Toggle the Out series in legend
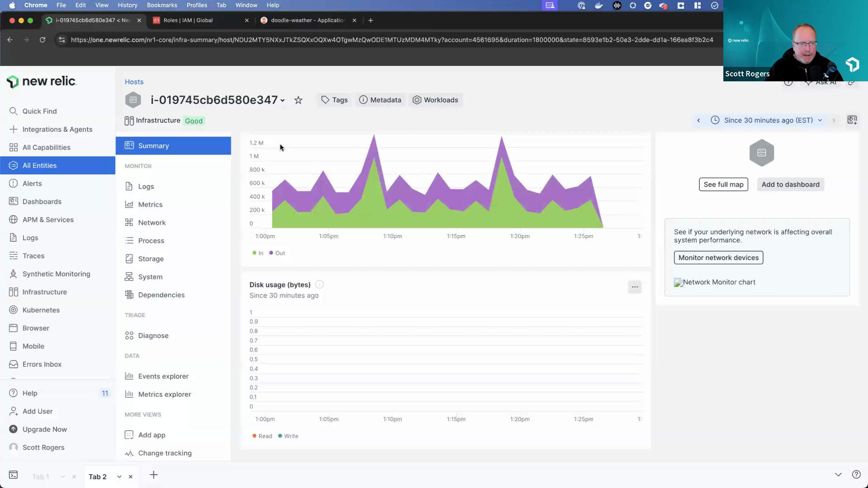This screenshot has height=488, width=868. [x=277, y=253]
